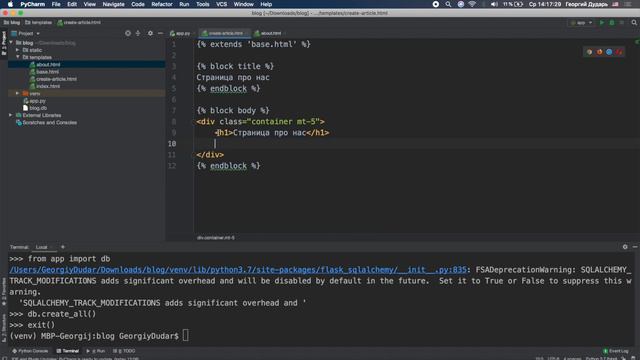Switch to app.py editor tab
640x360 pixels.
coord(180,33)
